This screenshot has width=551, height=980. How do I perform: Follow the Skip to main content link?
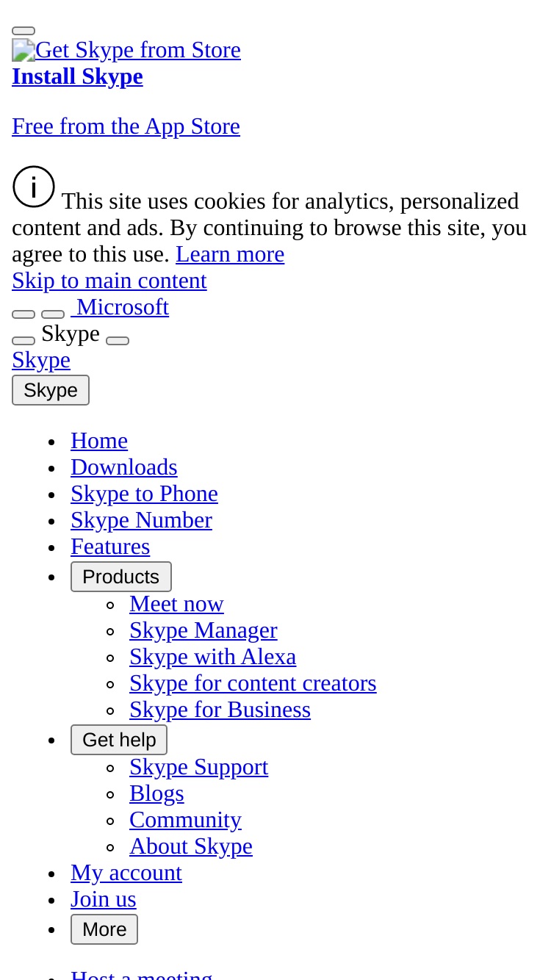pos(109,281)
